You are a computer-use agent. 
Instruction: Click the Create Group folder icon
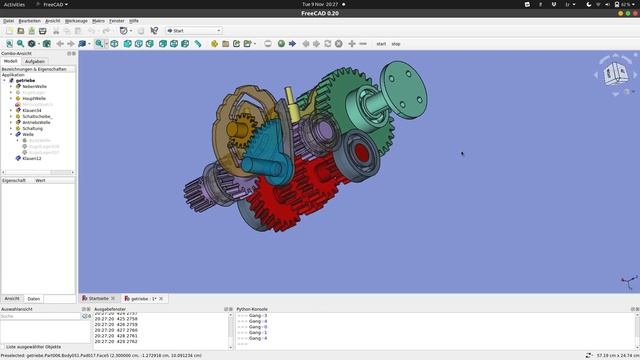click(x=226, y=44)
